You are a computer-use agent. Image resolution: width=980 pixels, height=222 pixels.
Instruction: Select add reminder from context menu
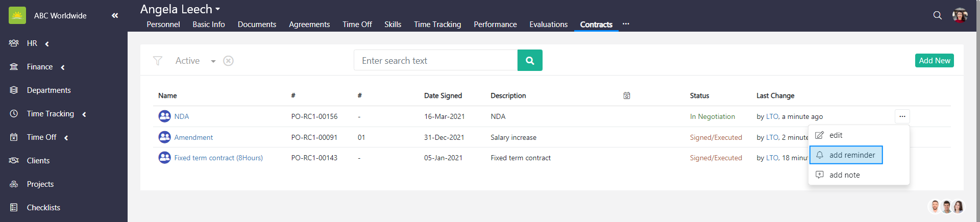(851, 155)
